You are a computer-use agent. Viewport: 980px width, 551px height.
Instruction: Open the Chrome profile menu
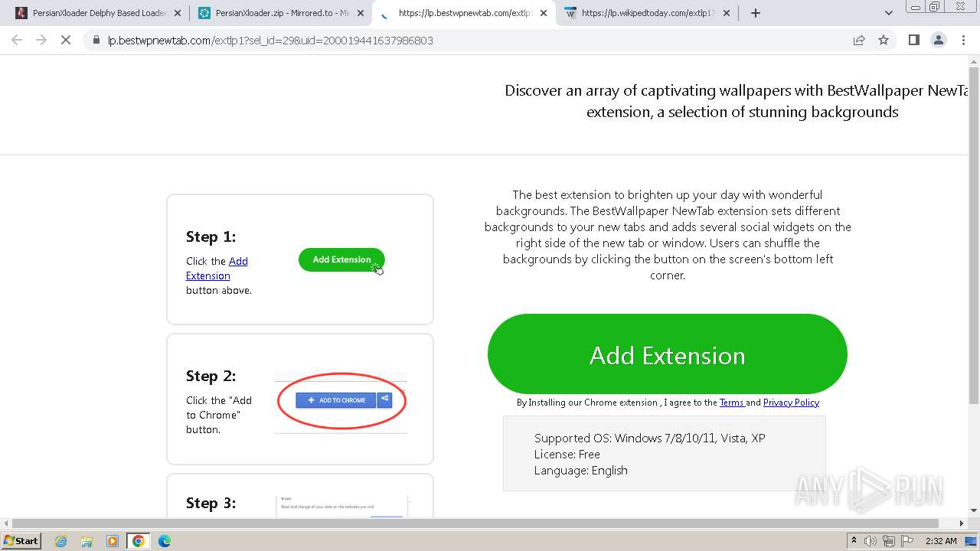pyautogui.click(x=938, y=40)
